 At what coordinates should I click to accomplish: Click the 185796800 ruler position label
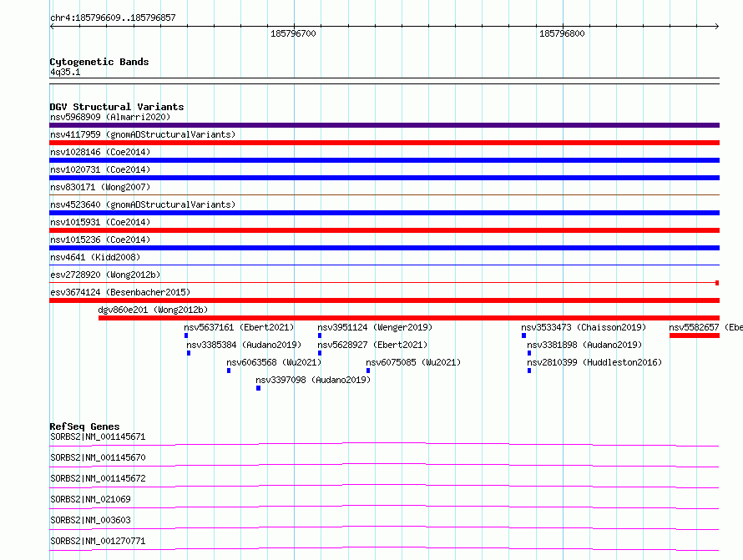click(562, 33)
